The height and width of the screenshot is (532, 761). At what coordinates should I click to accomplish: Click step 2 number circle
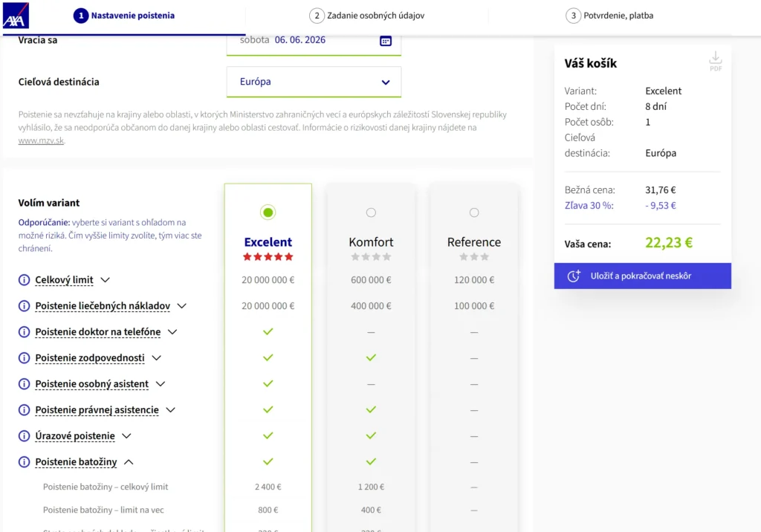[x=317, y=16]
